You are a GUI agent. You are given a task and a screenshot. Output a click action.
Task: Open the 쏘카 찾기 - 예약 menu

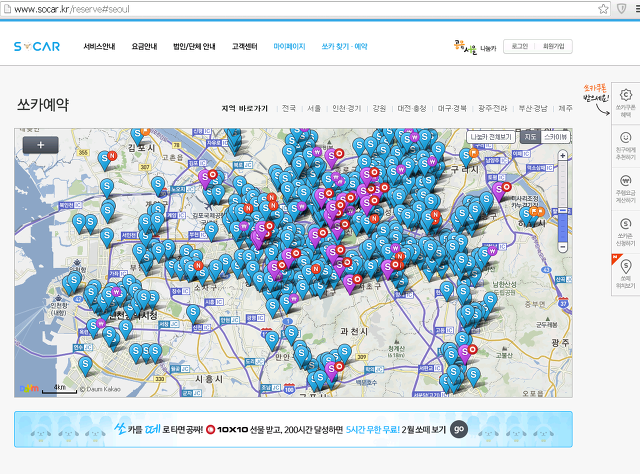(344, 47)
